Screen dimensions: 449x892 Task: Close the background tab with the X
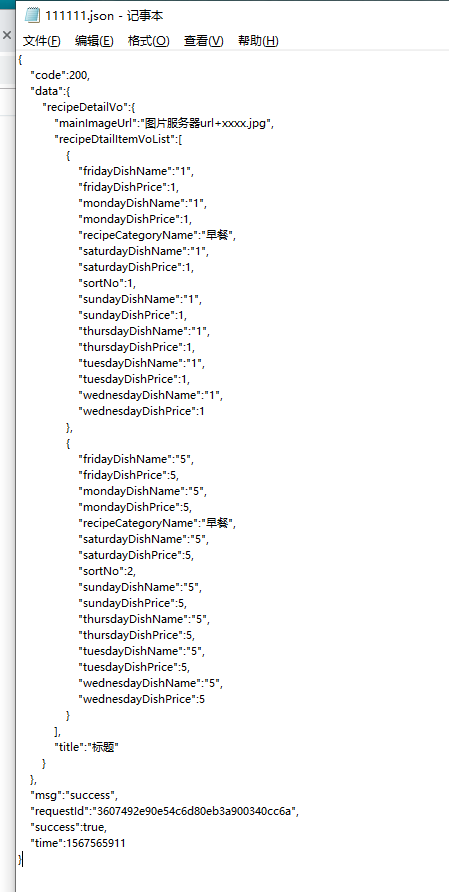(7, 35)
